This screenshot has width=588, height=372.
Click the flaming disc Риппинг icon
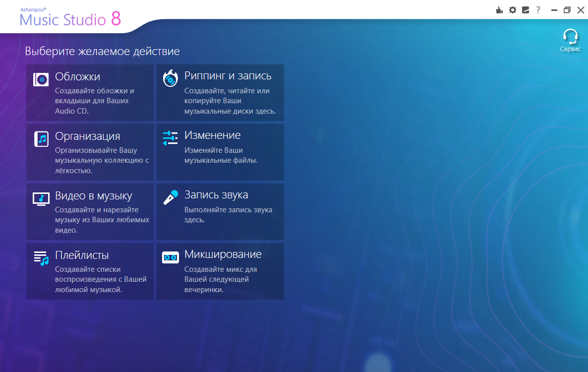170,78
